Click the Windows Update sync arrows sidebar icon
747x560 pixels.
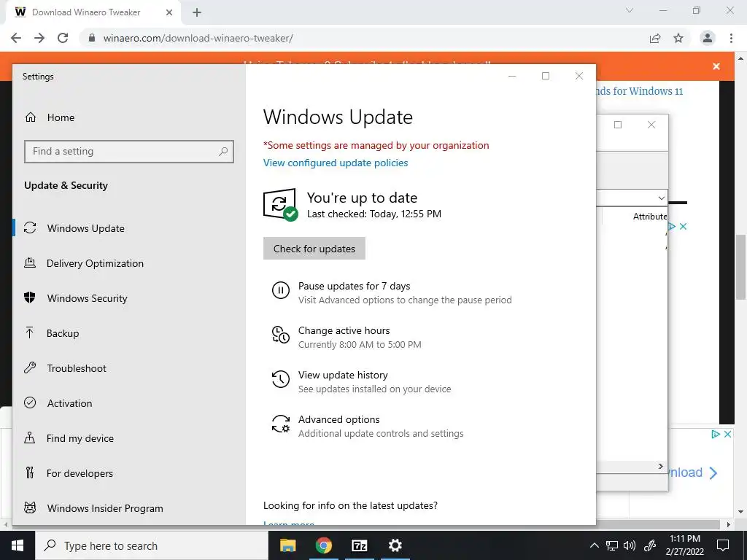(x=30, y=228)
